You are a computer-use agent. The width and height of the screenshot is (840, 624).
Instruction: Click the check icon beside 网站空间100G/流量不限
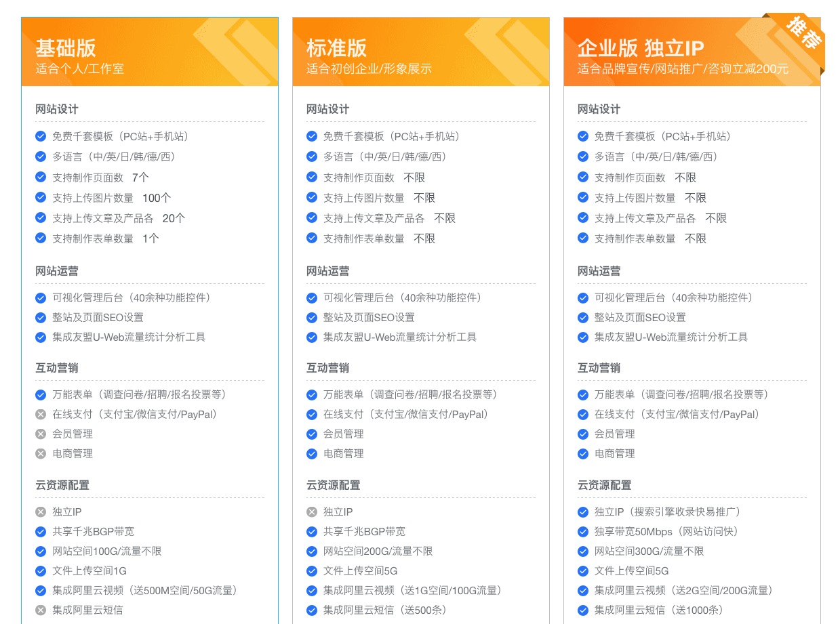point(41,551)
